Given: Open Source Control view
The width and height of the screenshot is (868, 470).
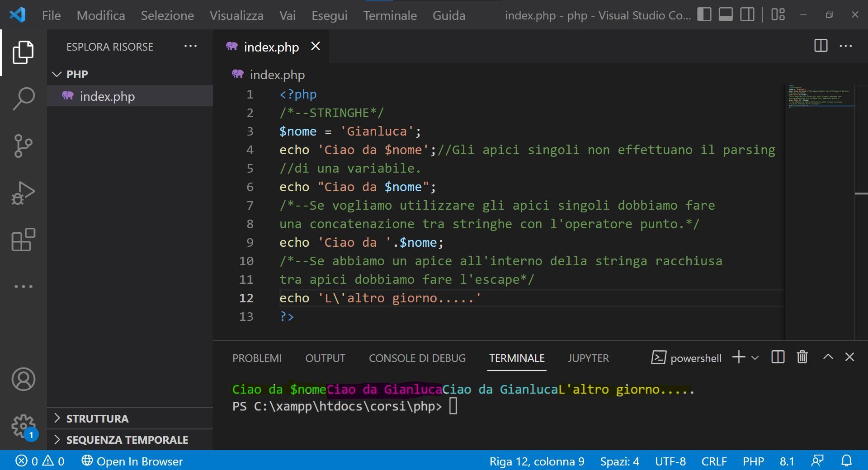Looking at the screenshot, I should pyautogui.click(x=23, y=146).
